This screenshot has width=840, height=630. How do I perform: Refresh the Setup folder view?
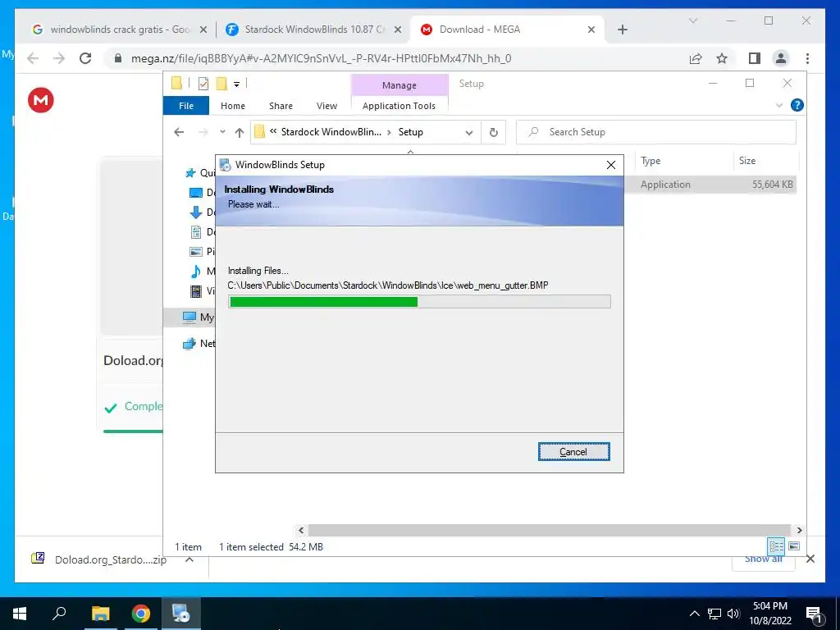[x=493, y=132]
